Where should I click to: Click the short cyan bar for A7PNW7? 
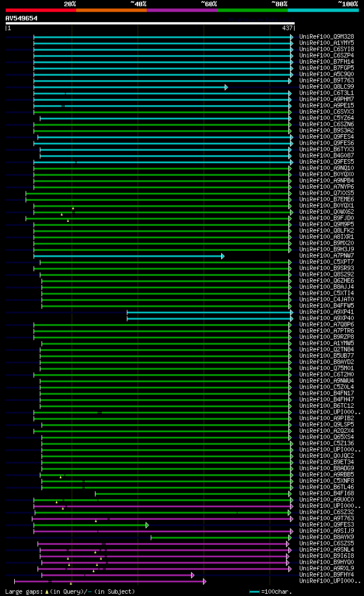coord(129,256)
